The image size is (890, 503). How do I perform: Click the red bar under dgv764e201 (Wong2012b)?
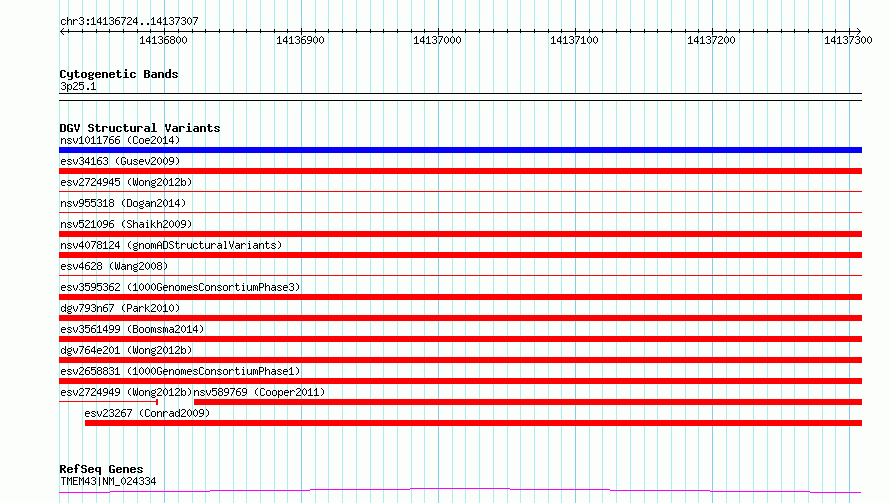(x=460, y=360)
